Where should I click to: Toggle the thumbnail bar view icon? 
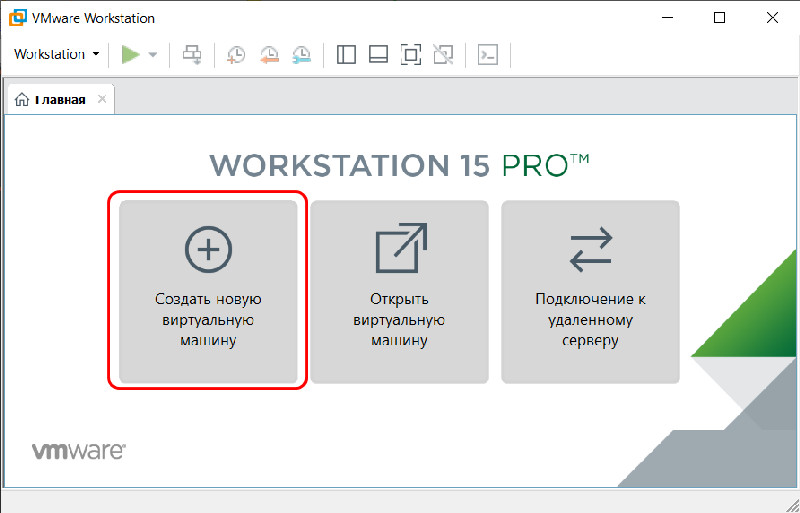(x=379, y=55)
